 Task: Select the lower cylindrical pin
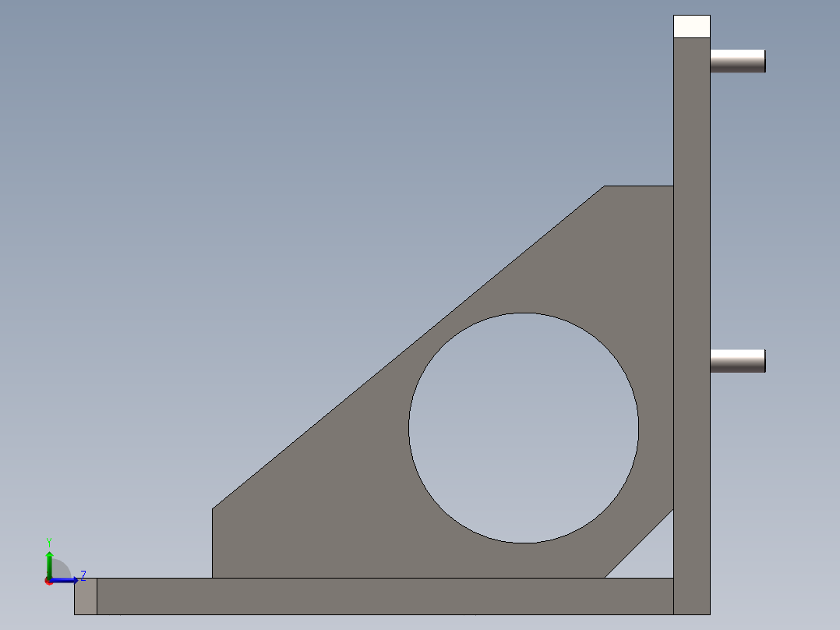coord(737,361)
